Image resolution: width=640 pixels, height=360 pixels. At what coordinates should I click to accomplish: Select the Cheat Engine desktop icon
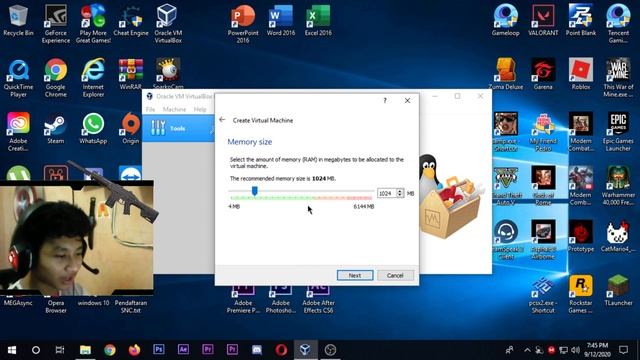(x=131, y=20)
